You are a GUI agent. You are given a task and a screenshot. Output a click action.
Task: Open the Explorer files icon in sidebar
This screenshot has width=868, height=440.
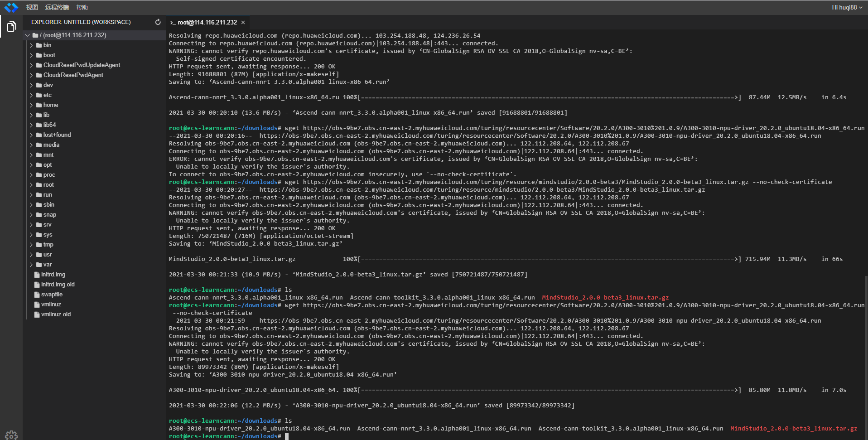pos(11,27)
